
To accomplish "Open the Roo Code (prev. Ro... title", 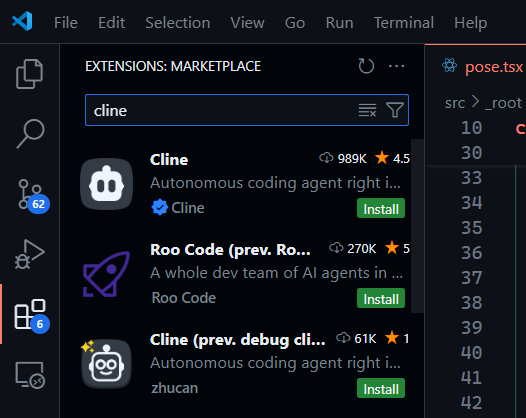I will [x=230, y=250].
